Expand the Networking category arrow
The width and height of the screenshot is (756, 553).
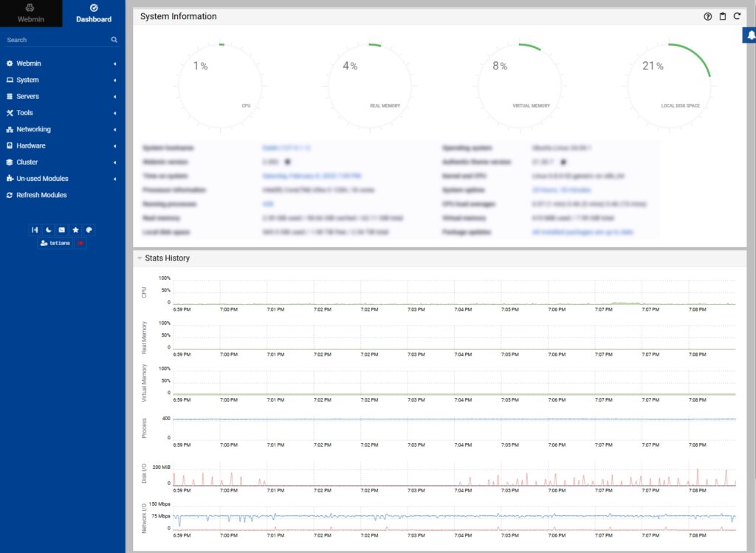pyautogui.click(x=114, y=129)
